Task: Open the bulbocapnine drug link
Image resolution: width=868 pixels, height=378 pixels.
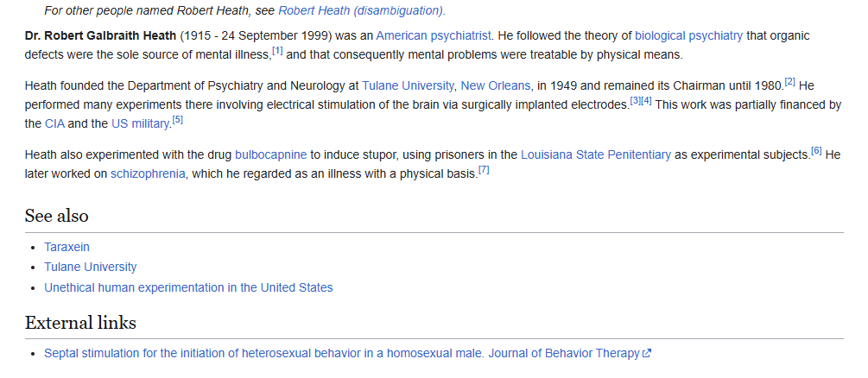Action: [x=270, y=155]
